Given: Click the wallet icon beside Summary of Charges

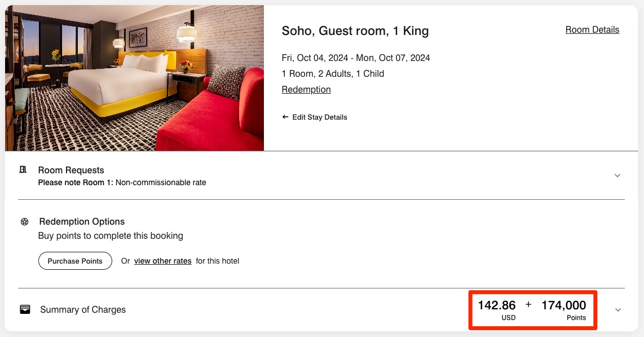Looking at the screenshot, I should point(25,309).
